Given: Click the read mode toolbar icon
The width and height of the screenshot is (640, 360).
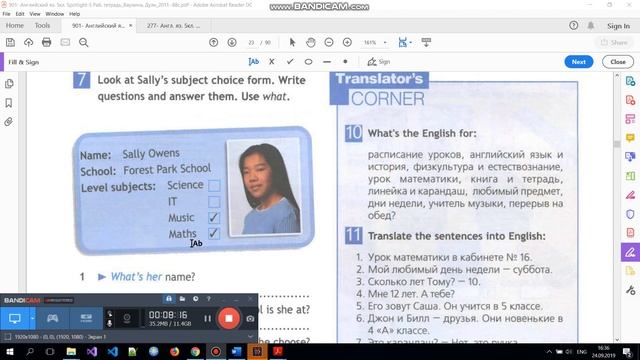Looking at the screenshot, I should point(426,42).
